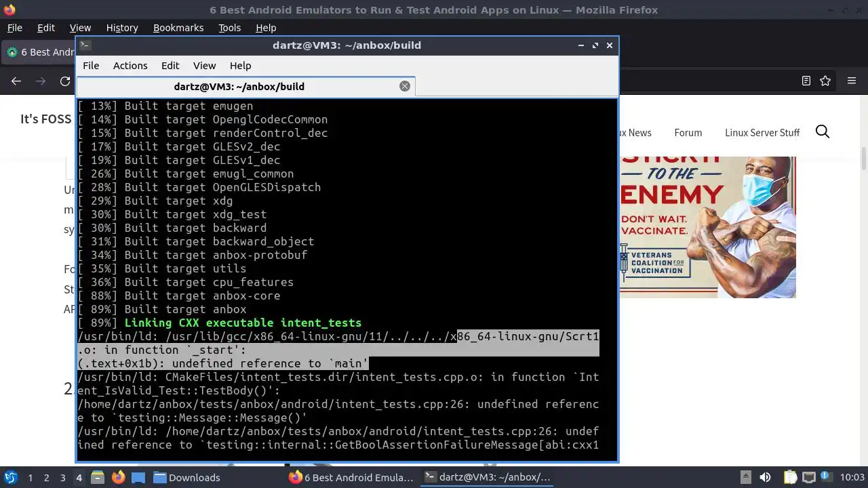Screen dimensions: 868x488
Task: Open the Forum link on It's FOSS
Action: (x=688, y=133)
